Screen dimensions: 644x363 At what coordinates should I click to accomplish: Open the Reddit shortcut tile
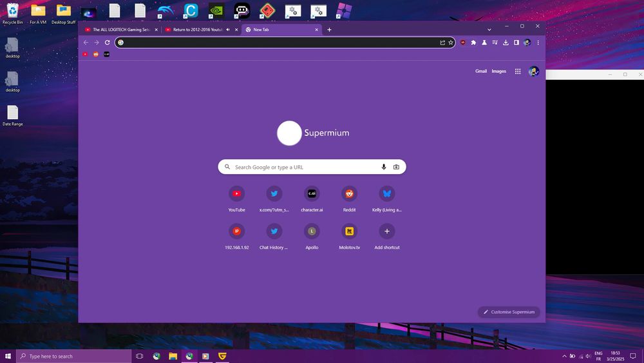[x=349, y=198]
